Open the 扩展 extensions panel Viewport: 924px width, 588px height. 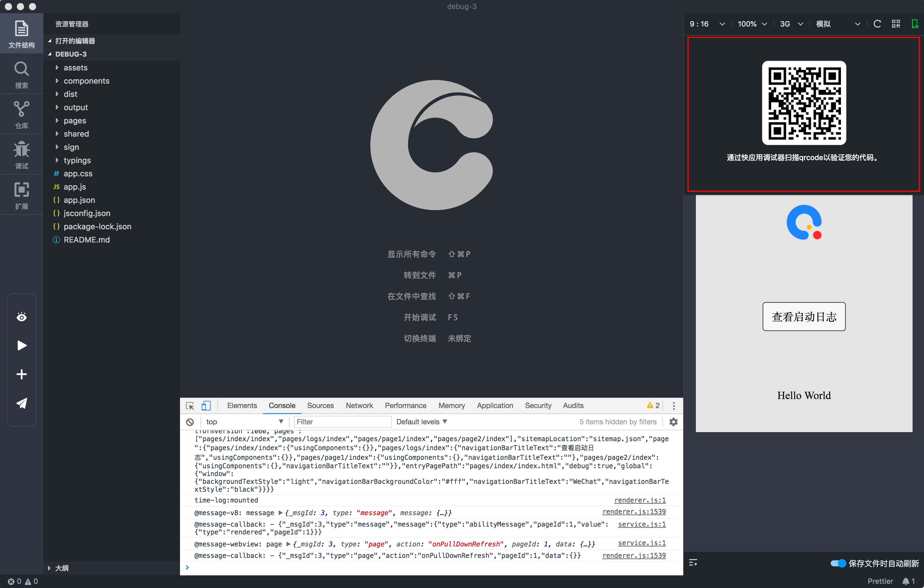click(21, 195)
